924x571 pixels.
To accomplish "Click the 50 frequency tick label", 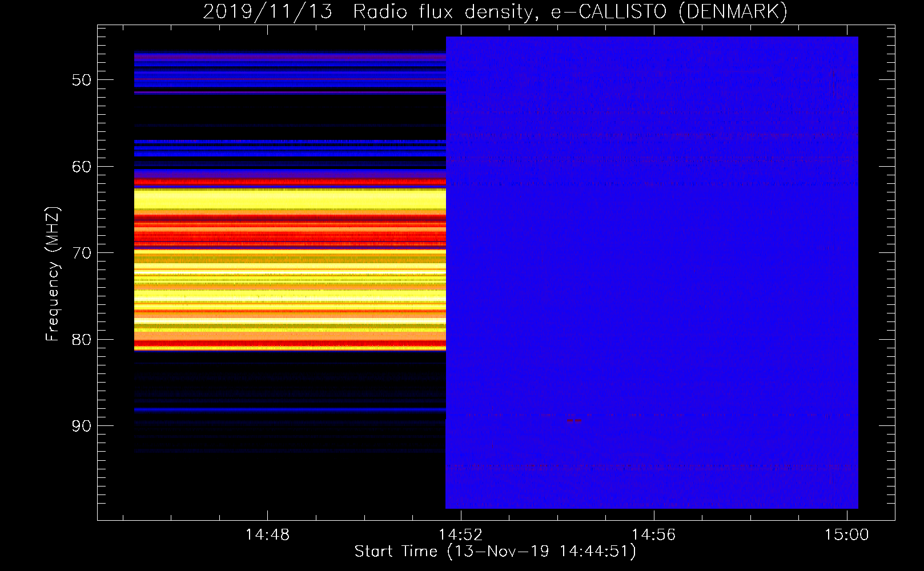I will click(x=82, y=80).
